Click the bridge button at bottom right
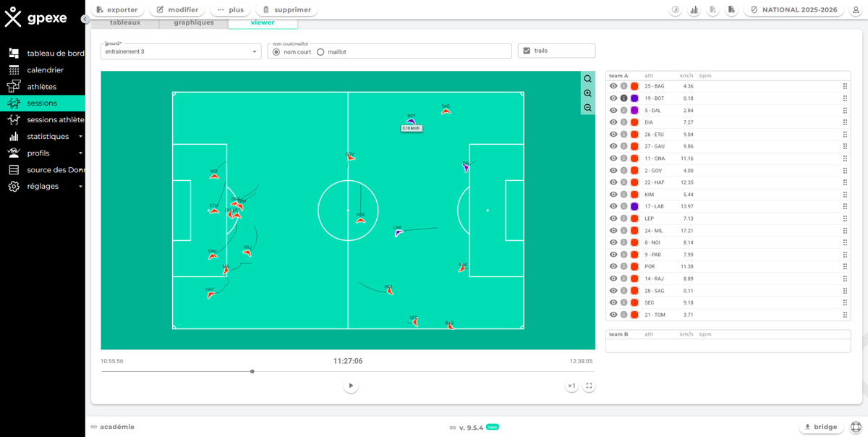This screenshot has width=868, height=437. tap(821, 426)
